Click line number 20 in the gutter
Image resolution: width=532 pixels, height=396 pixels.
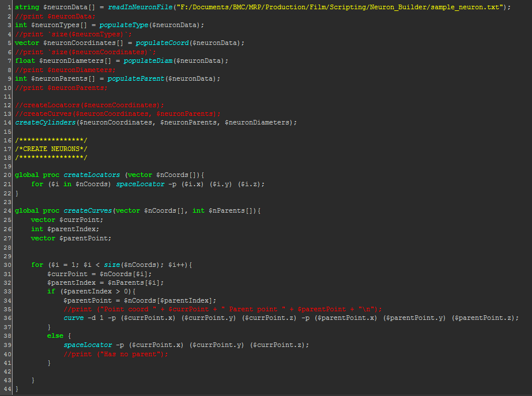(7, 175)
